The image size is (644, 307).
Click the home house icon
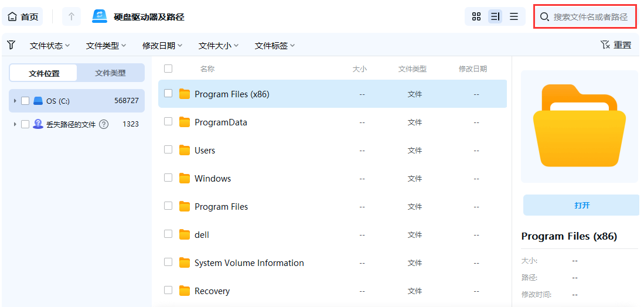pos(13,17)
